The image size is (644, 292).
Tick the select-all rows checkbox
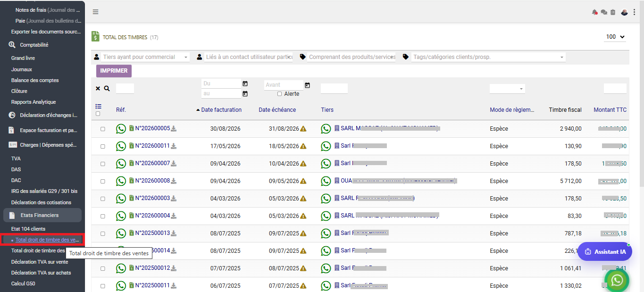[98, 114]
